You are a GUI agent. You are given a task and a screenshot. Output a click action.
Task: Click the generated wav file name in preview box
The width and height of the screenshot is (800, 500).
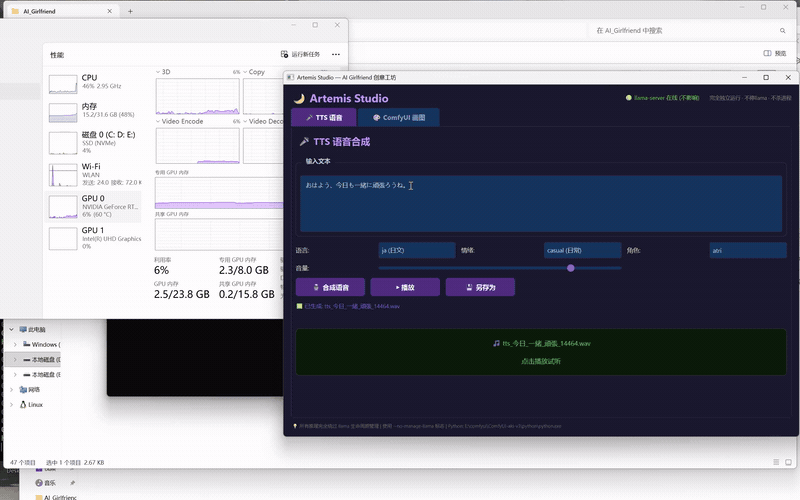coord(546,343)
